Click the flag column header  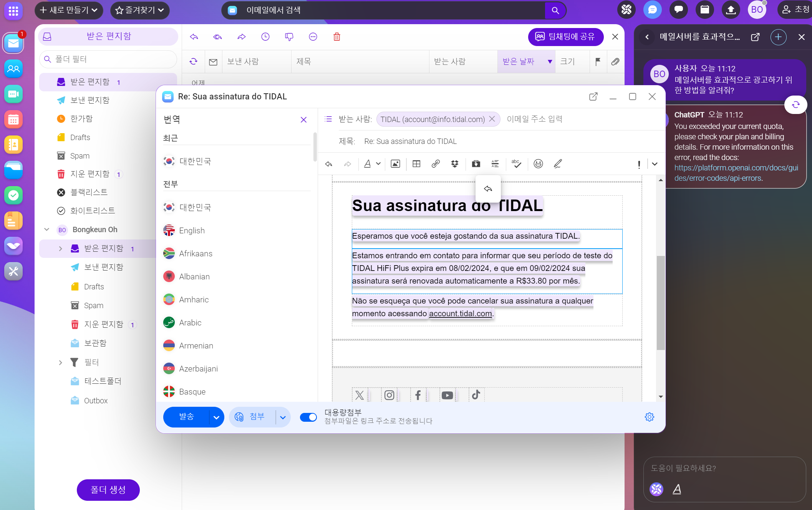pos(598,61)
